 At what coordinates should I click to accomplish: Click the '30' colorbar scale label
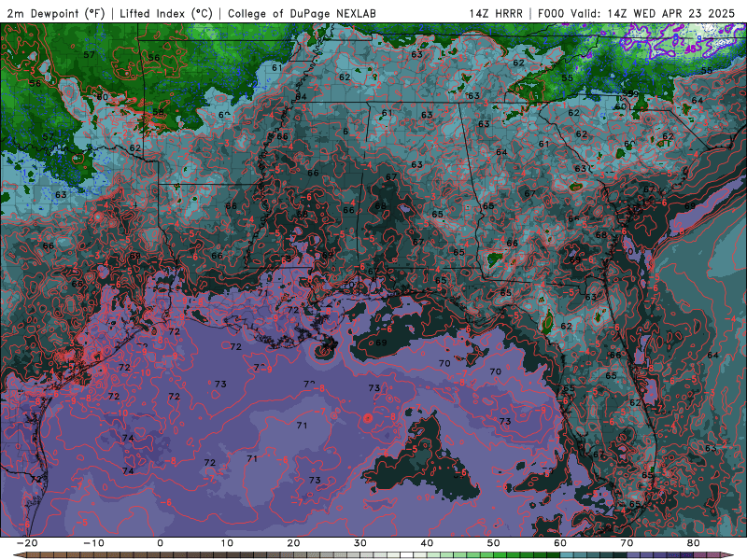tap(360, 543)
